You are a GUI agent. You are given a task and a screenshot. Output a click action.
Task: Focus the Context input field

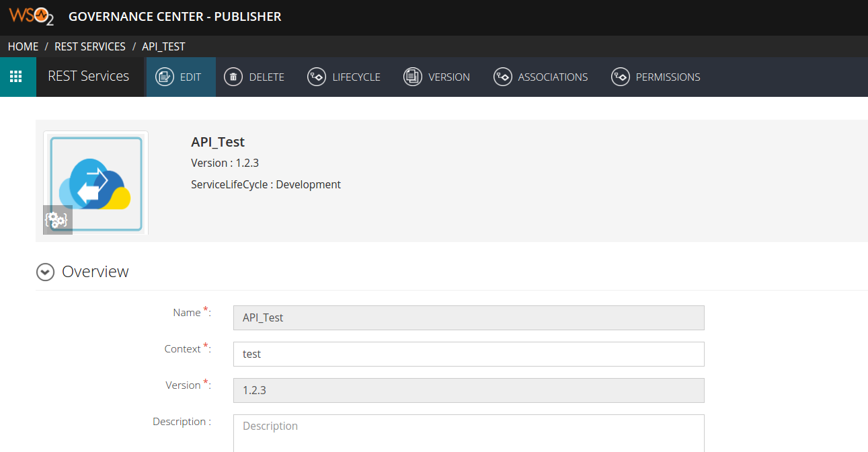[469, 354]
